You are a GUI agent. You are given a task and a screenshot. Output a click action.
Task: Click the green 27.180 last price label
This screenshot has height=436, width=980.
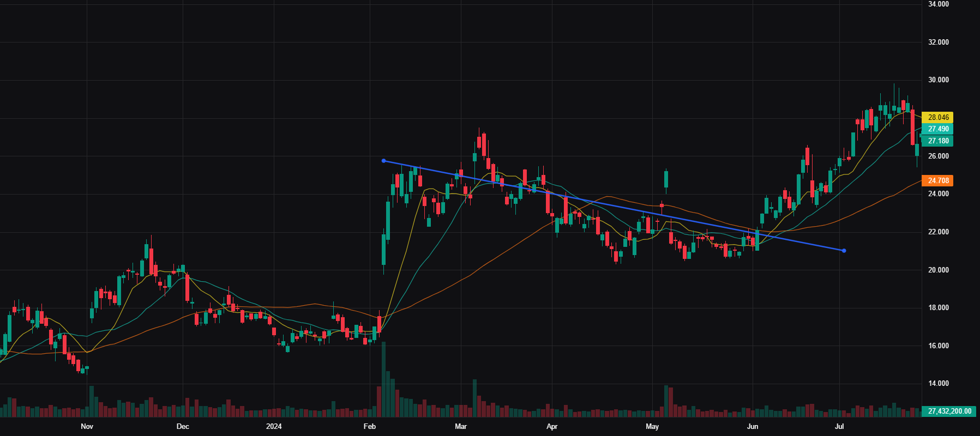click(x=937, y=141)
